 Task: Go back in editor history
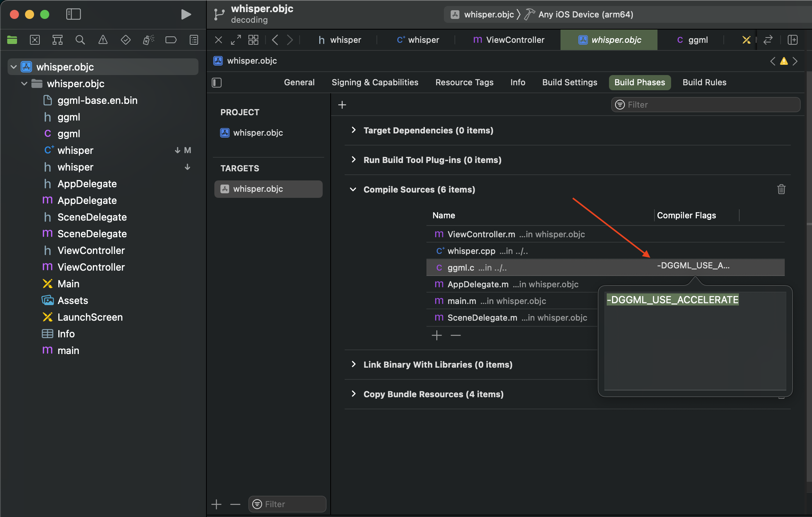[275, 40]
